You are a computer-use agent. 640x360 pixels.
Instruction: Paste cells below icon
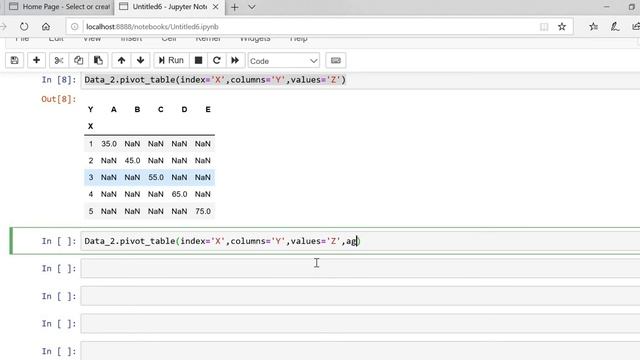[98, 60]
